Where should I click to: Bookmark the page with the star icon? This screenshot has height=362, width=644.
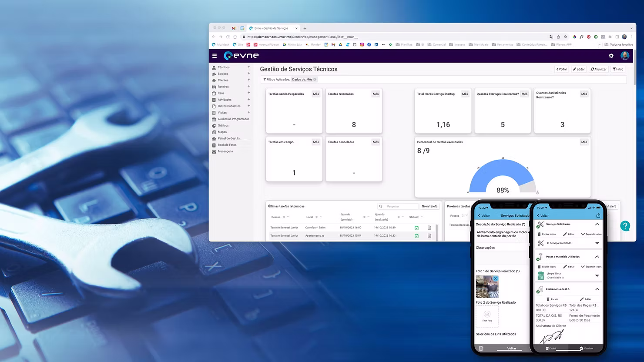pos(565,37)
